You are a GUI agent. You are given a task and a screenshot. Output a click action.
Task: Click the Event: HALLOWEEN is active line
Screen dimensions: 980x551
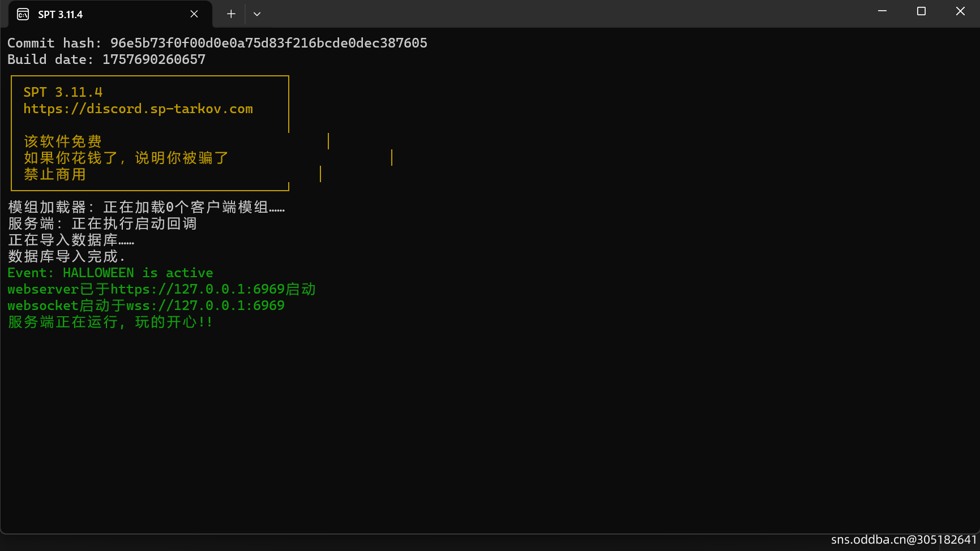point(110,273)
